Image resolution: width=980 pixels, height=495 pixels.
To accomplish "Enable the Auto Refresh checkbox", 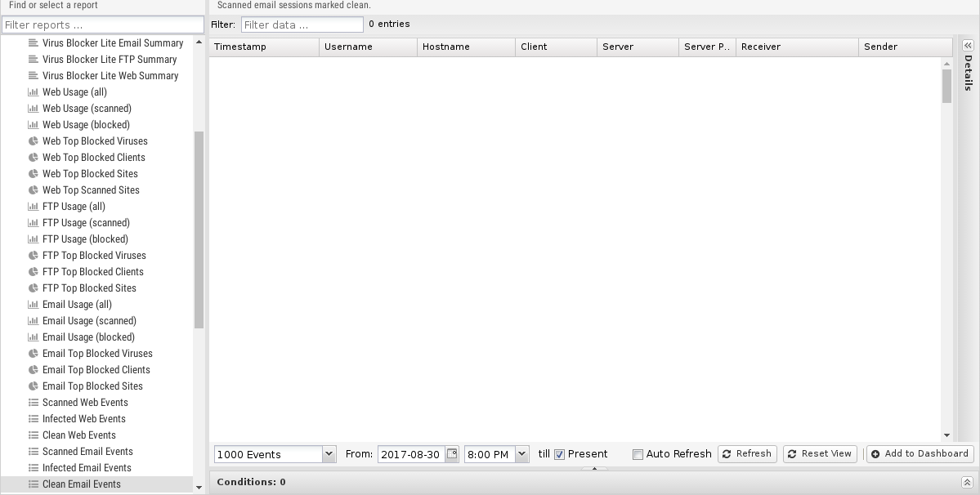I will pyautogui.click(x=638, y=454).
